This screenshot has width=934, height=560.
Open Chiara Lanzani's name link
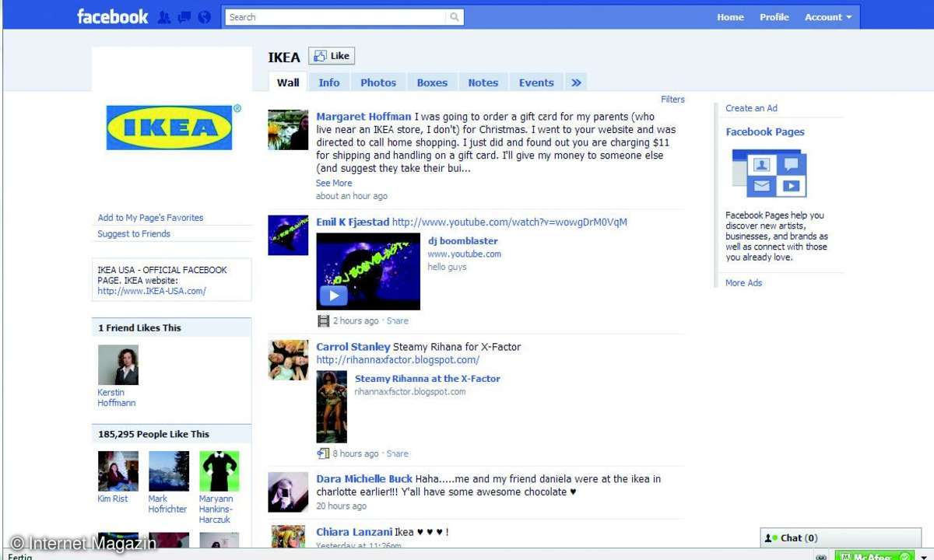coord(354,532)
